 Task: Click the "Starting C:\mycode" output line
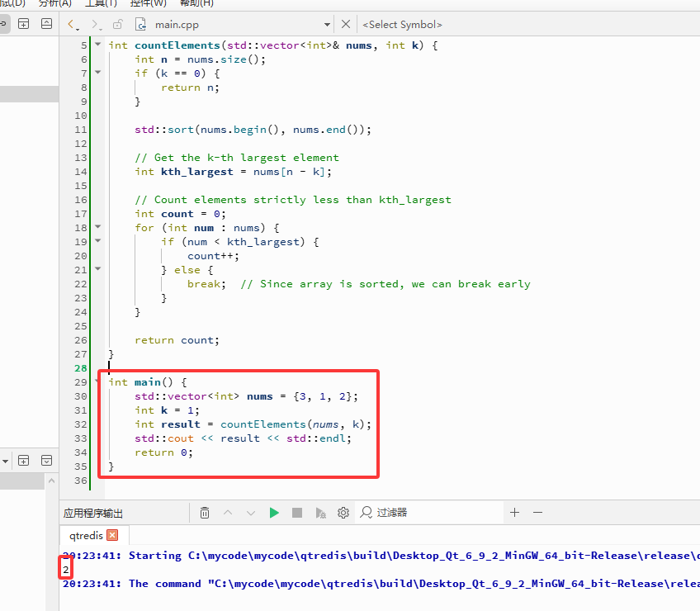[381, 556]
